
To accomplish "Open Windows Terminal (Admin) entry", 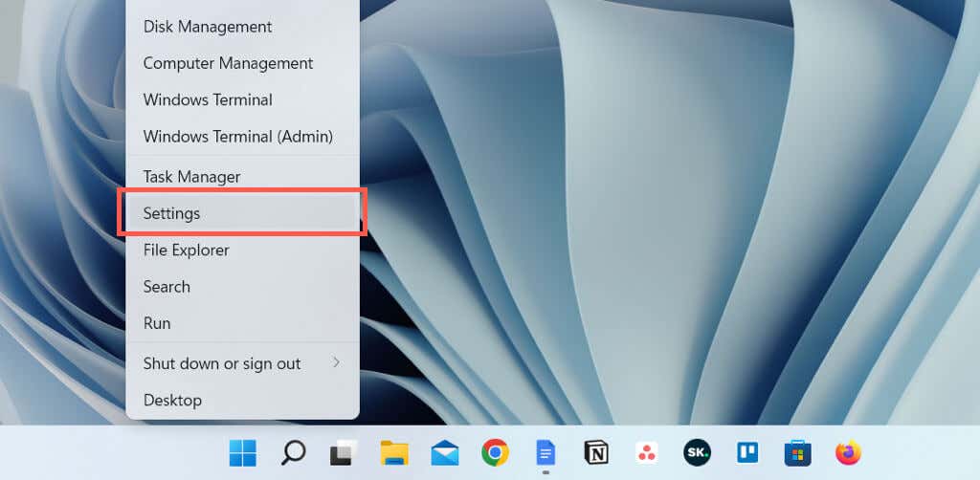I will pos(242,136).
